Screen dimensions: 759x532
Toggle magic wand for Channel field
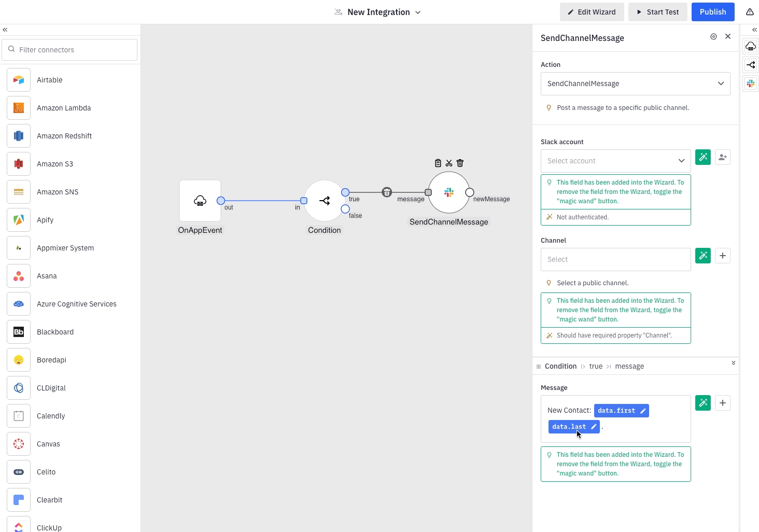pyautogui.click(x=702, y=256)
